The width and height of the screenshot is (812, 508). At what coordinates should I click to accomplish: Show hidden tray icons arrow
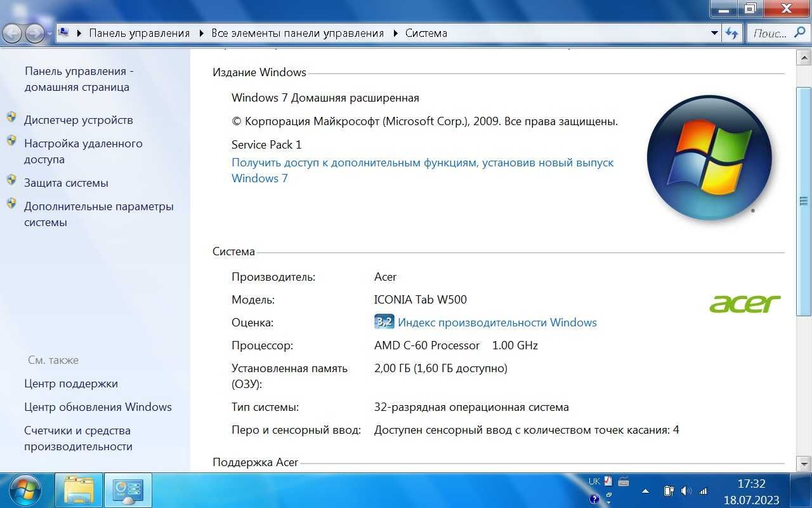pyautogui.click(x=645, y=491)
